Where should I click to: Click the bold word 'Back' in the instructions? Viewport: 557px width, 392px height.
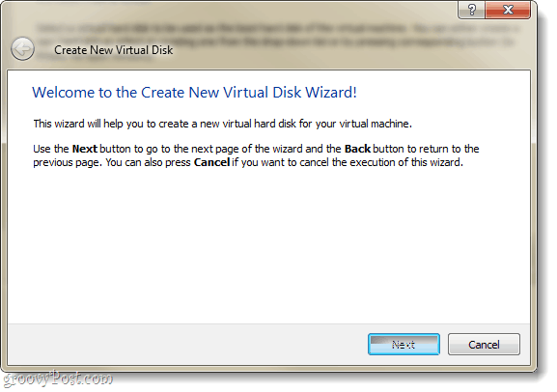(x=357, y=149)
